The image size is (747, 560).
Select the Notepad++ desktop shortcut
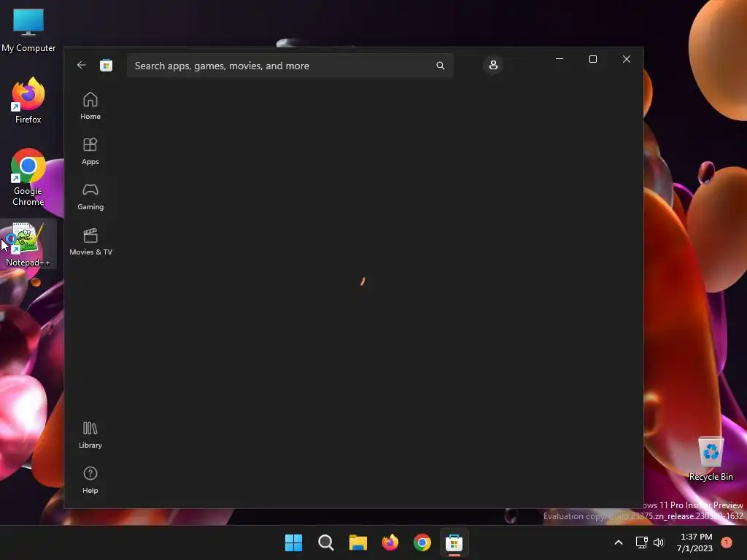[28, 244]
